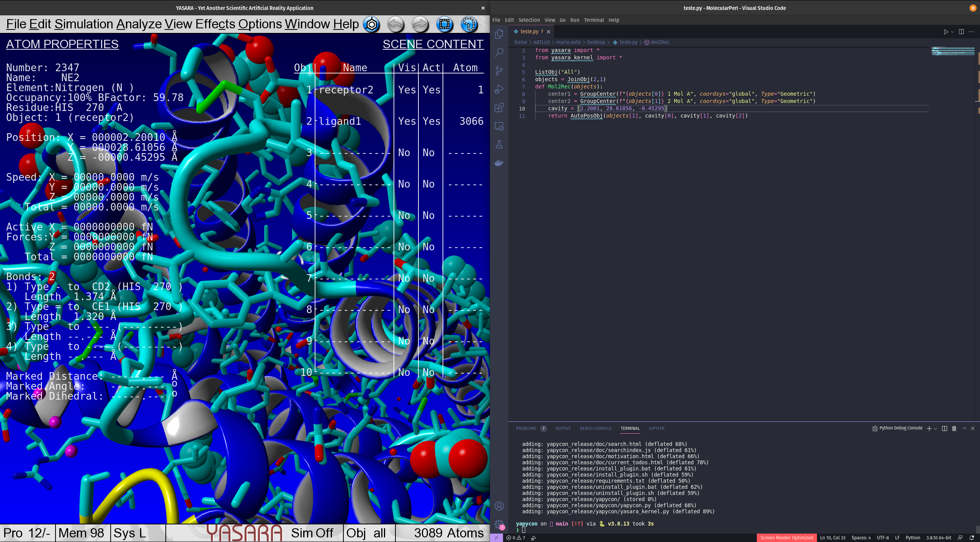Split the editor to the right
Screen dimensions: 980x542
point(961,32)
